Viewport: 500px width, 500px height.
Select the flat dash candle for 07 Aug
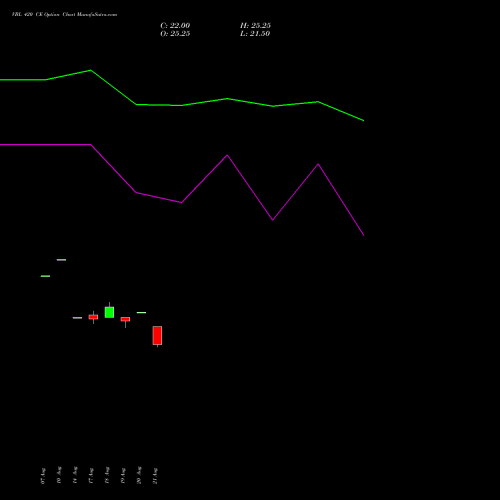pyautogui.click(x=45, y=276)
